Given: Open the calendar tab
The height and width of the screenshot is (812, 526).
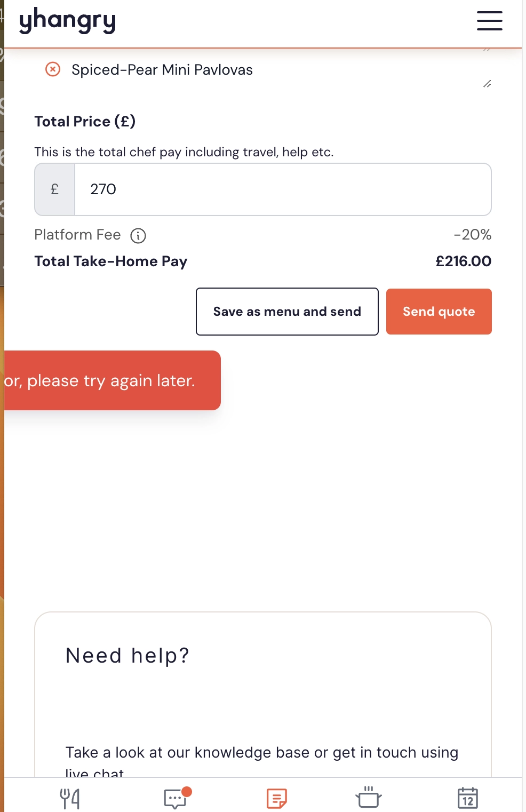Looking at the screenshot, I should point(467,798).
